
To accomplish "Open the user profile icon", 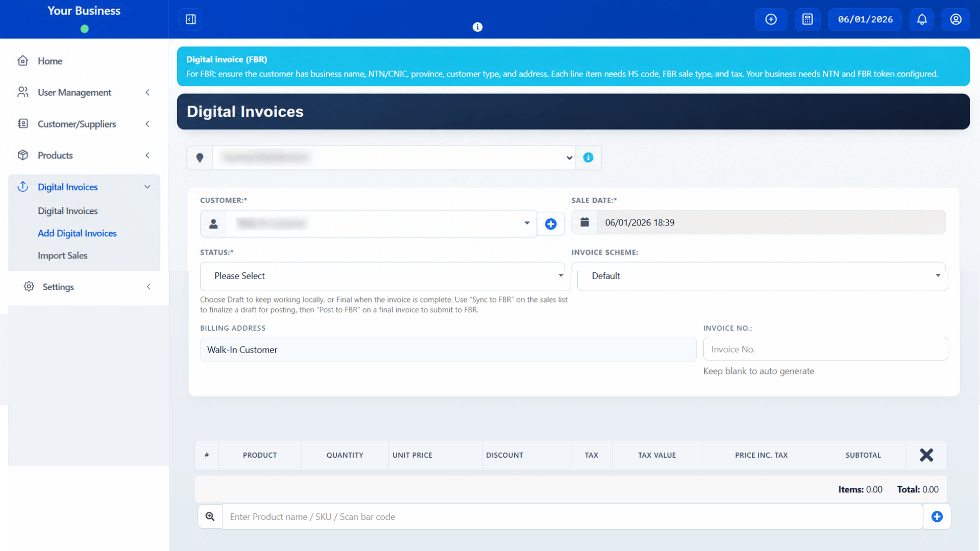I will [x=955, y=19].
